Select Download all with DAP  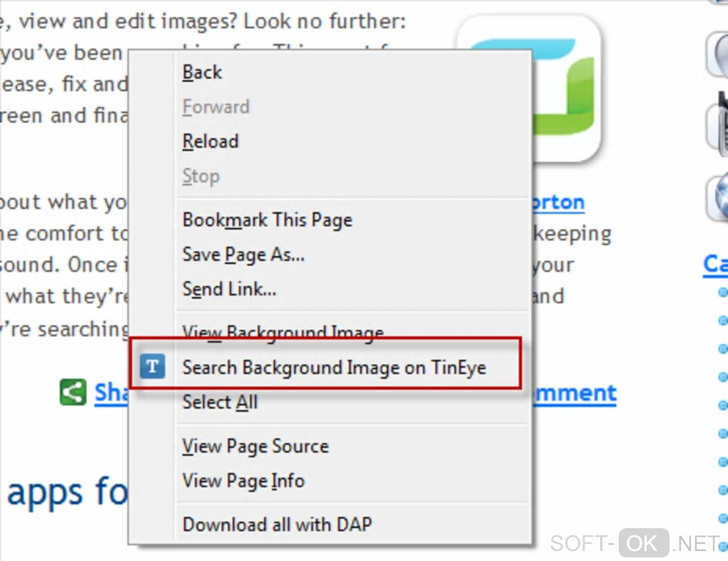coord(277,525)
